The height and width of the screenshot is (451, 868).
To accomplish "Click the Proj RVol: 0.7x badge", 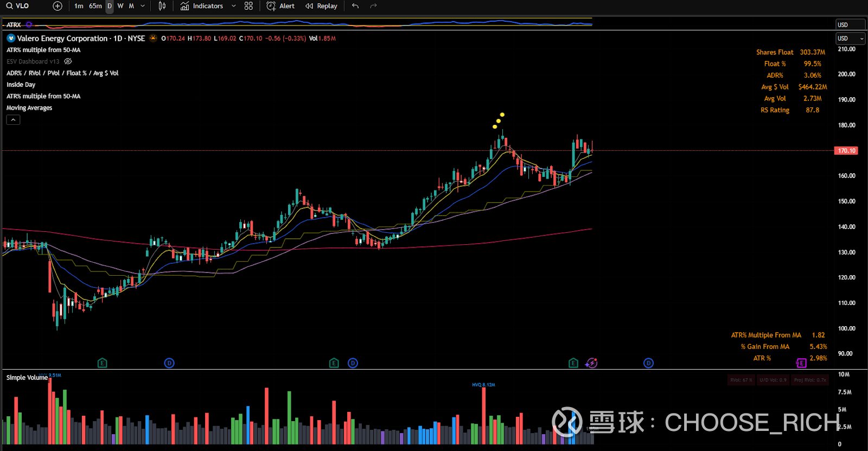I will click(809, 380).
